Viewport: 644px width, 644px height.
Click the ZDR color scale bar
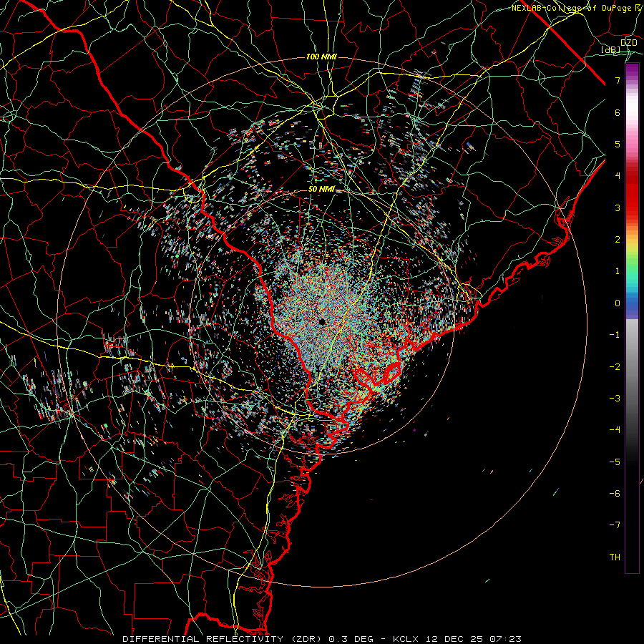(x=632, y=318)
